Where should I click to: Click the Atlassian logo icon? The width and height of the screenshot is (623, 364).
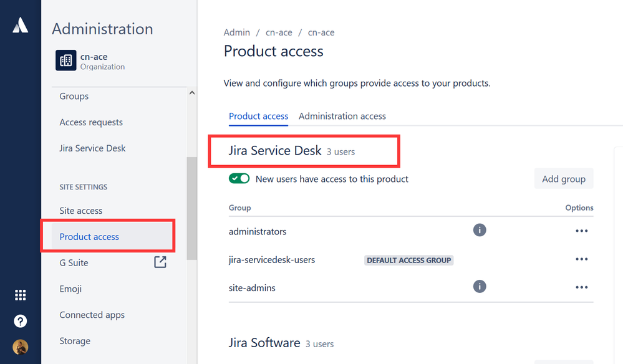(x=20, y=25)
